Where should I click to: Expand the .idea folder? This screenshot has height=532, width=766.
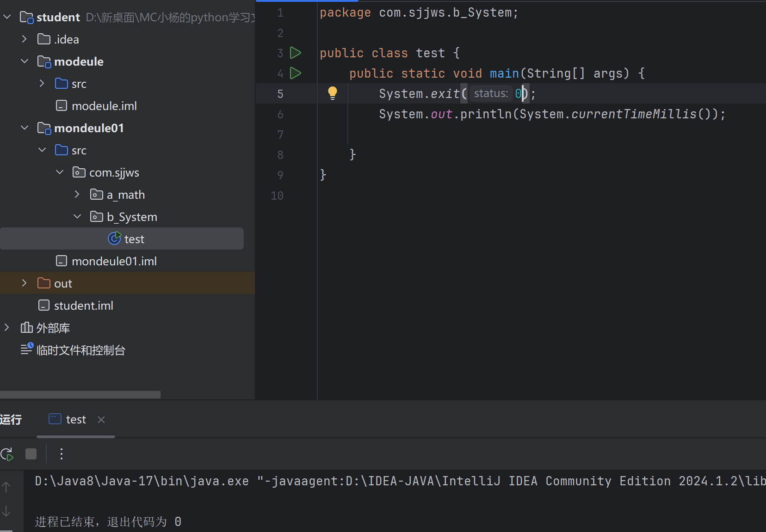[25, 39]
